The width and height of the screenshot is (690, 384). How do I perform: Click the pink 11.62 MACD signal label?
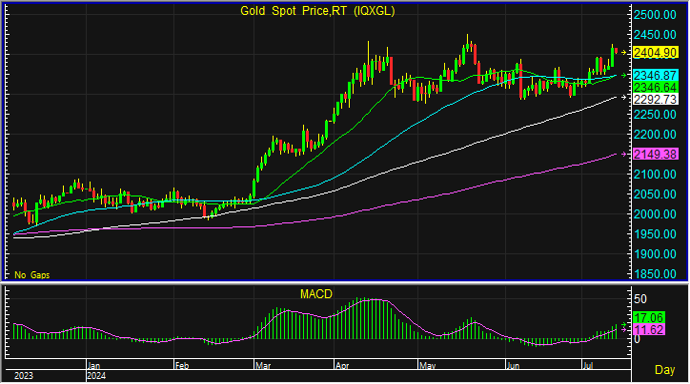click(649, 329)
